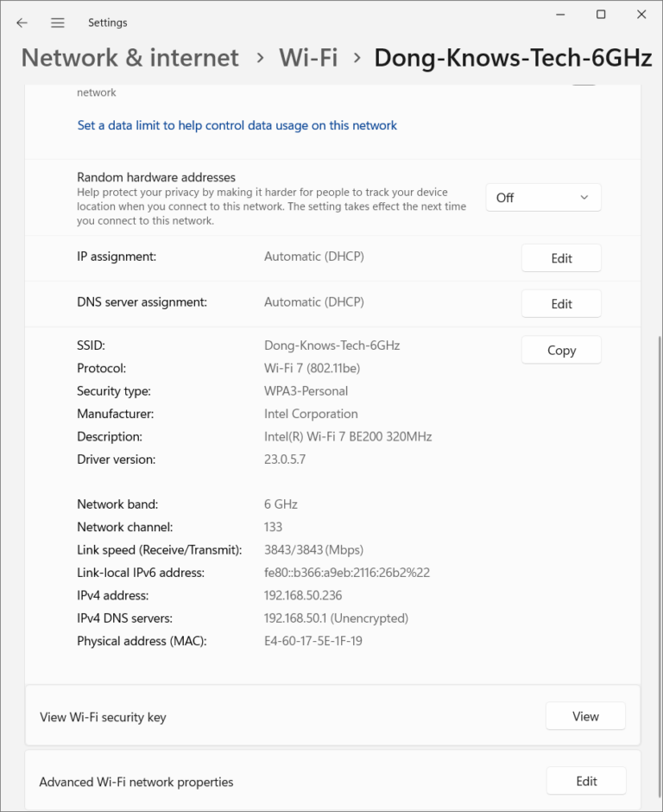Navigate to the Wi-Fi breadcrumb
Image resolution: width=663 pixels, height=812 pixels.
(x=307, y=58)
